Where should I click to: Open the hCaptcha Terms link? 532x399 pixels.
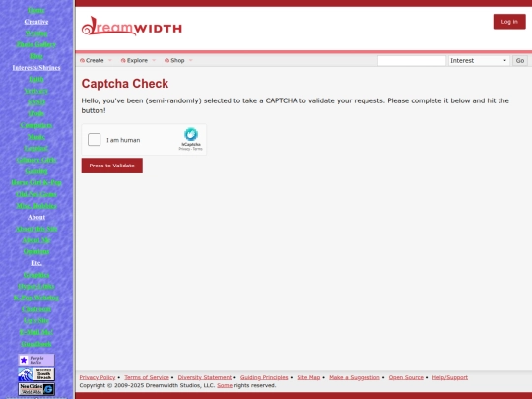tap(197, 149)
